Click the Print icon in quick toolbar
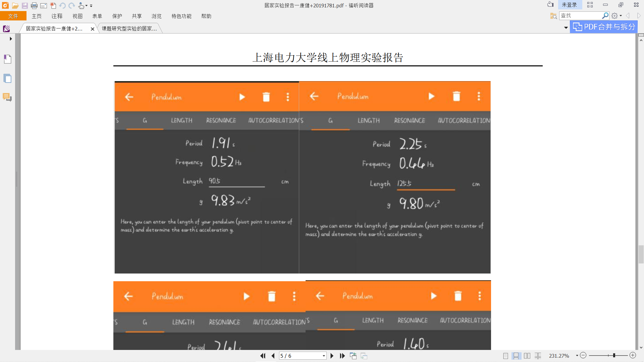 point(34,5)
